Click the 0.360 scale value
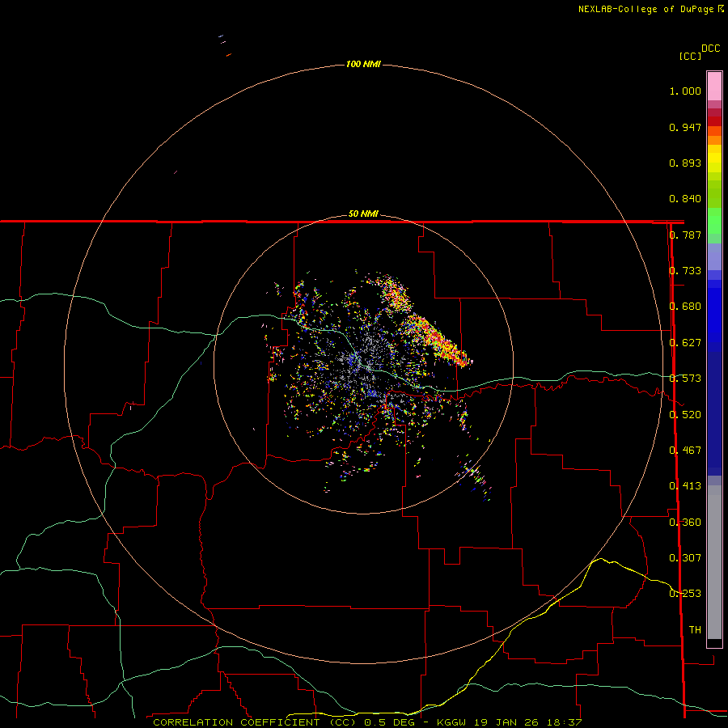This screenshot has width=728, height=728. (x=685, y=523)
